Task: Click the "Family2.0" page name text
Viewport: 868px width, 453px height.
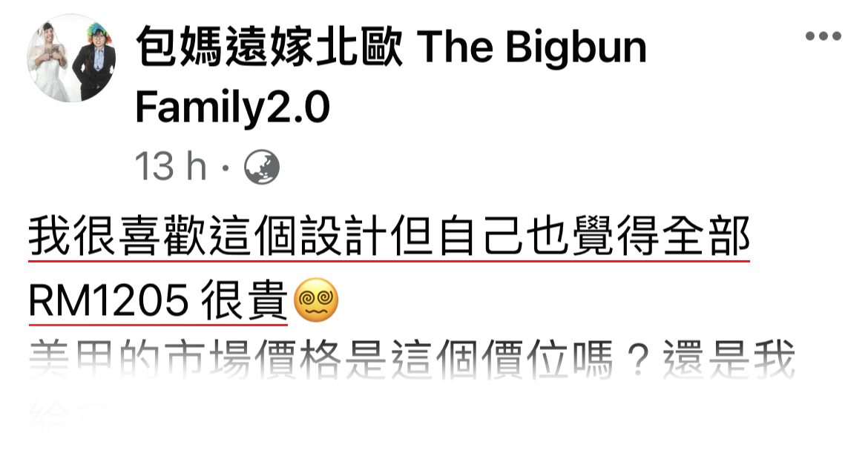Action: pos(232,108)
